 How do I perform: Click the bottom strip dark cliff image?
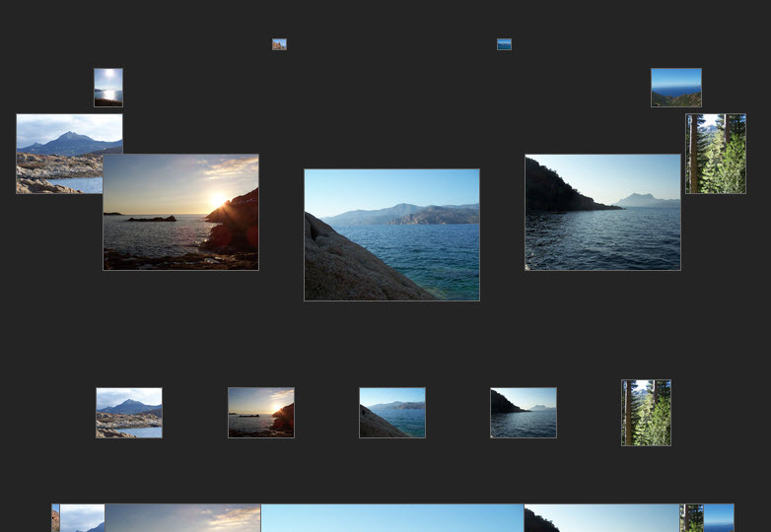pos(601,518)
